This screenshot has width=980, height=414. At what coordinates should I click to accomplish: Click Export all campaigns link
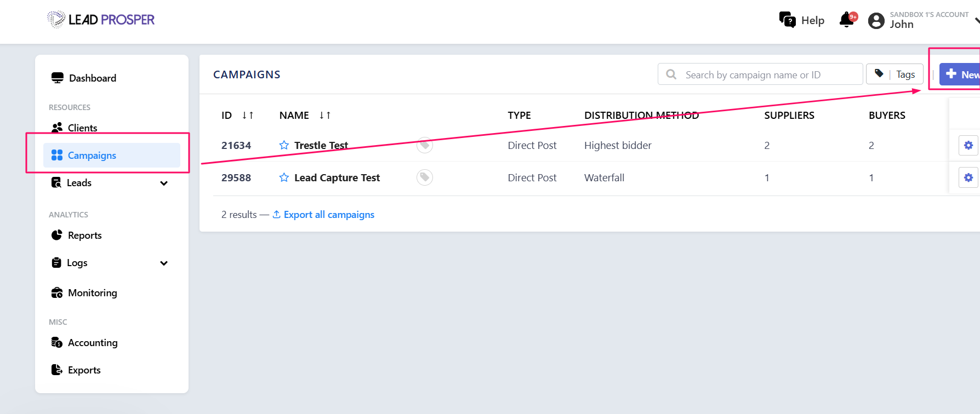point(329,214)
